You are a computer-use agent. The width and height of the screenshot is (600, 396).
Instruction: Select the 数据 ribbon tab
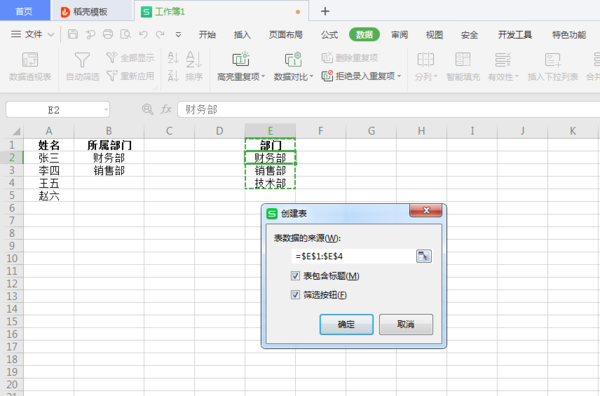point(364,35)
